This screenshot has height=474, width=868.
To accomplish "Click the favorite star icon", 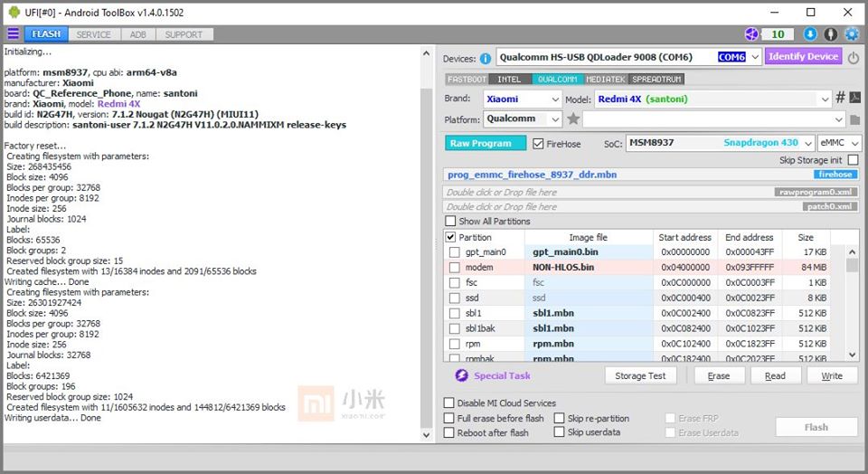I will 573,119.
